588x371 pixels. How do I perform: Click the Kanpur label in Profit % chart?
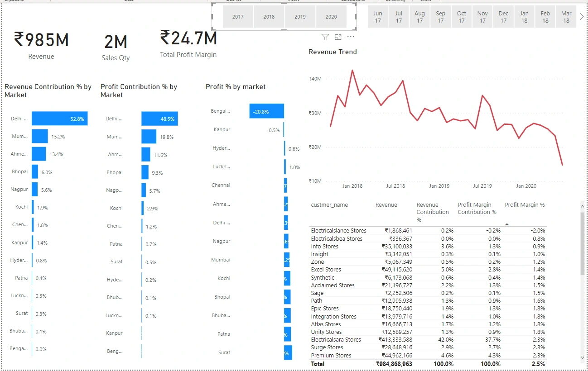click(222, 130)
